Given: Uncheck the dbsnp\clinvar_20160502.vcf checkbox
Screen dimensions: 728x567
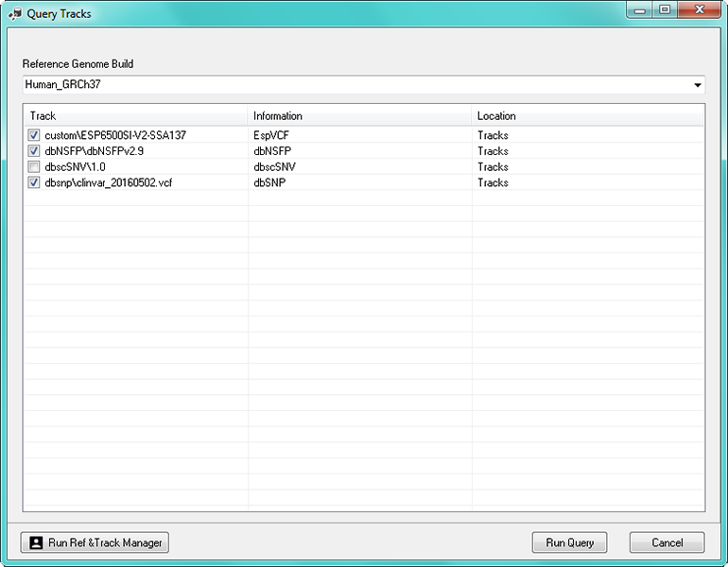Looking at the screenshot, I should pos(33,182).
